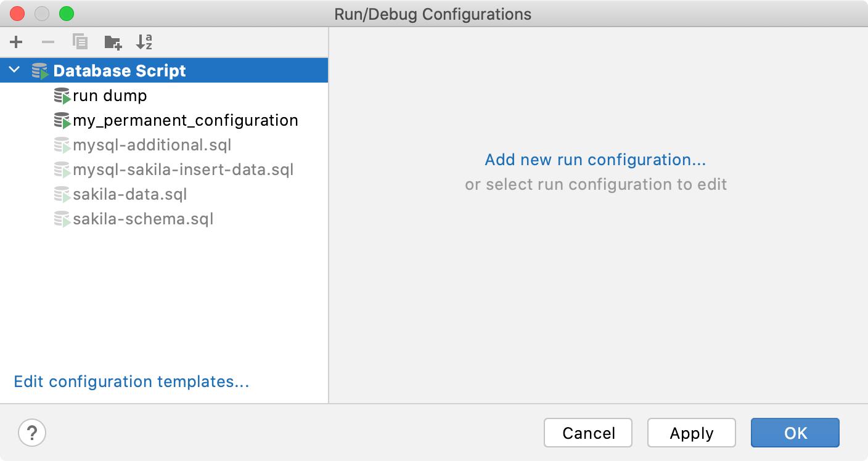Click Add new run configuration link

click(595, 159)
